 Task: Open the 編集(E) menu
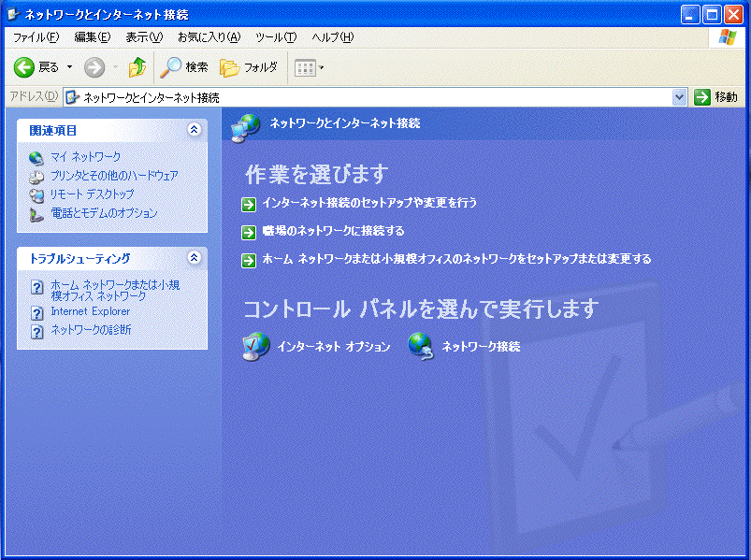93,37
